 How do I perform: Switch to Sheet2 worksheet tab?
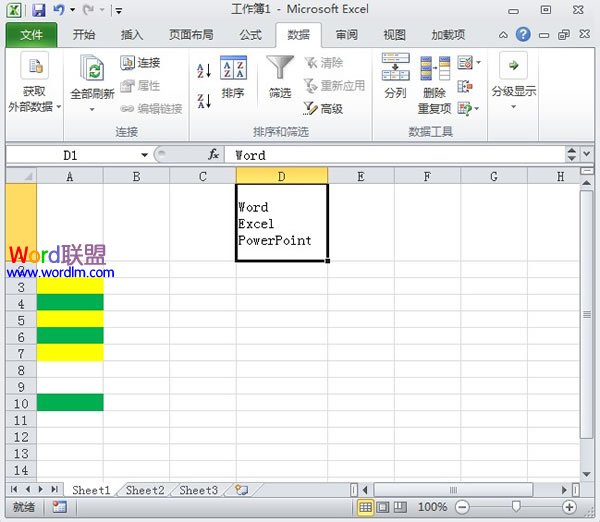point(145,490)
